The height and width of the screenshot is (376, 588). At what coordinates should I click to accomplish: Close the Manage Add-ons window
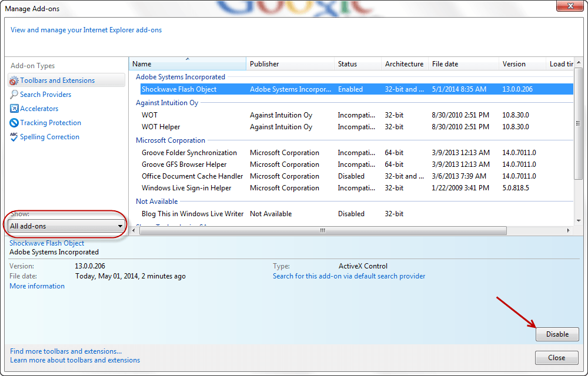pos(570,6)
